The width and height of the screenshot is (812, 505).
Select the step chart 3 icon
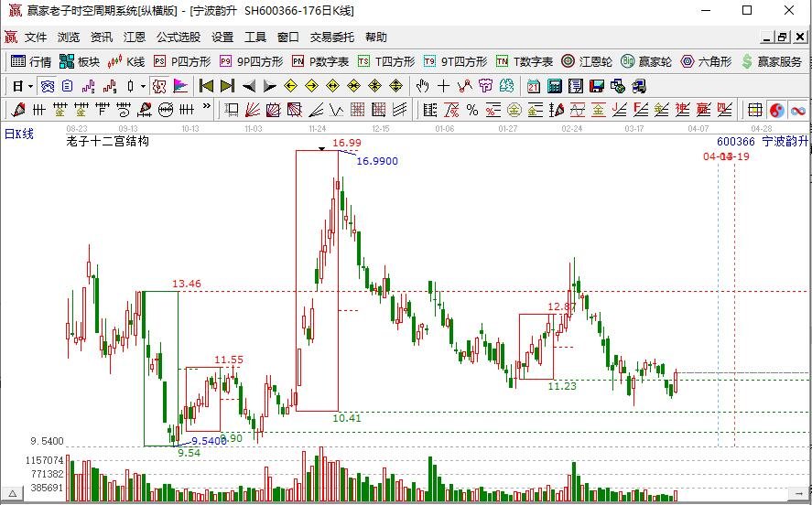point(89,86)
